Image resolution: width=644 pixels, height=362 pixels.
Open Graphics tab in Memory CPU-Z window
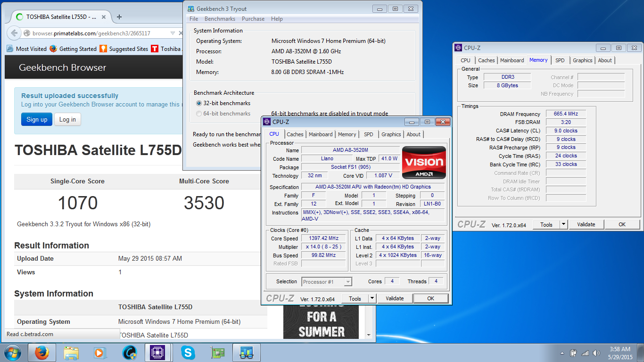[583, 60]
